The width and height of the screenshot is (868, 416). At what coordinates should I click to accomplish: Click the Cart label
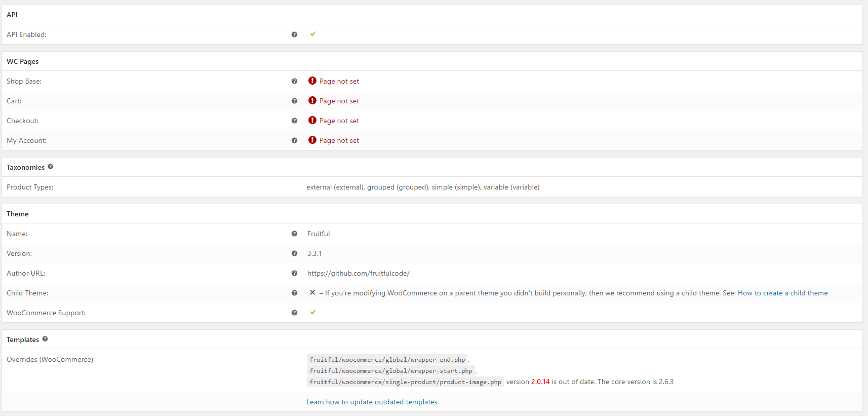click(14, 101)
